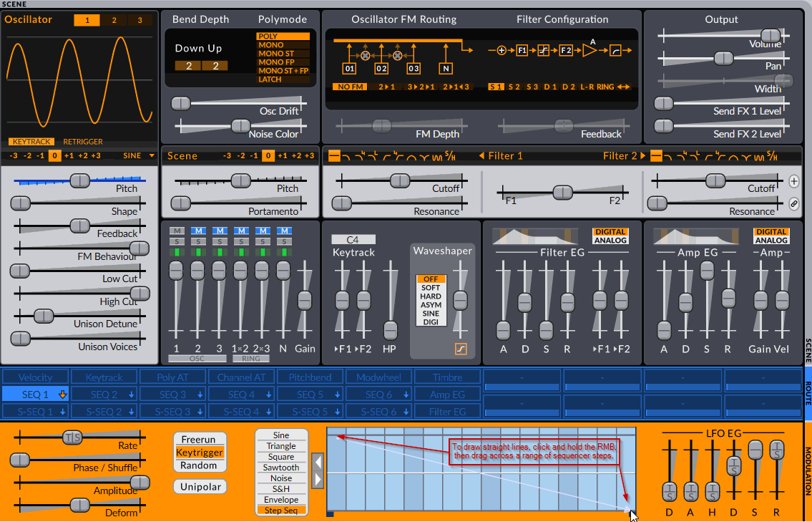Viewport: 812px width, 522px height.
Task: Toggle the KEYTRACK oscillator option
Action: coord(31,142)
